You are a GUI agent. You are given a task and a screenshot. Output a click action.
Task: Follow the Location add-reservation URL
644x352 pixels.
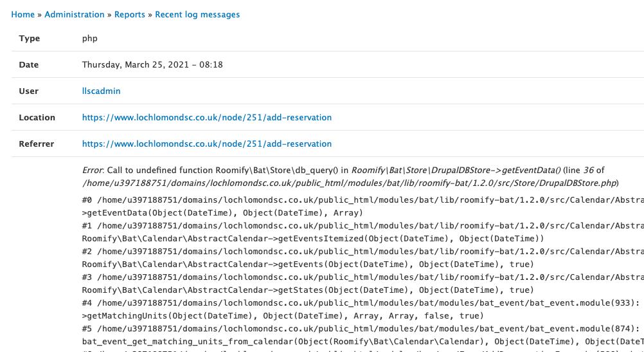206,117
